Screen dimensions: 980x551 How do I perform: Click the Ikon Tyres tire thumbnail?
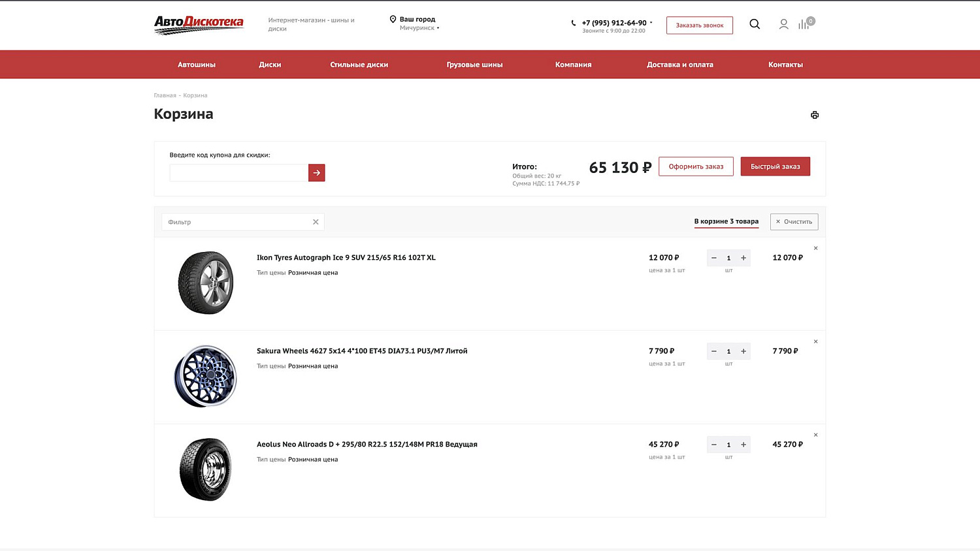206,283
